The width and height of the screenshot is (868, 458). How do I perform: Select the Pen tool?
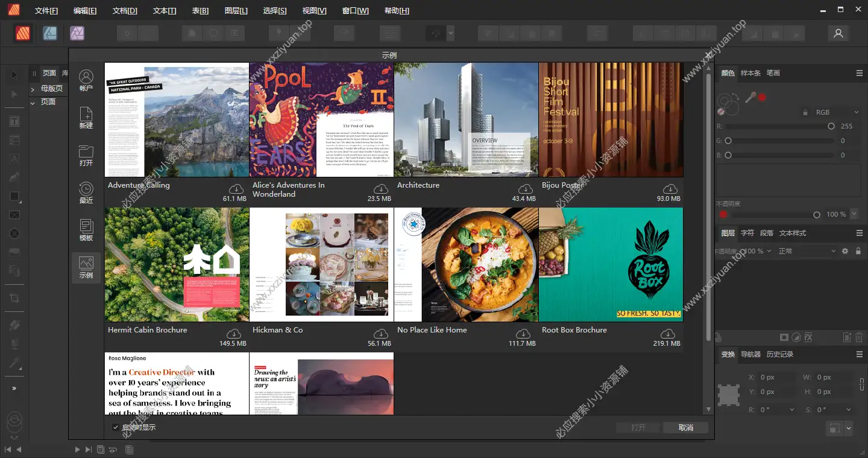click(x=14, y=177)
